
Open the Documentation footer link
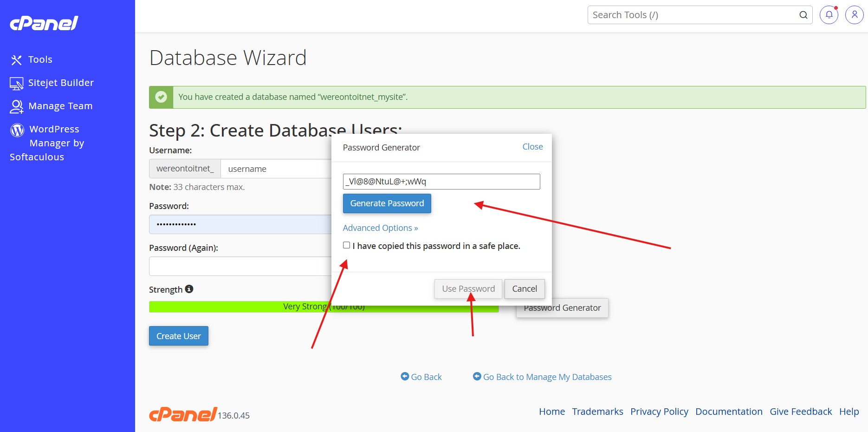coord(729,412)
